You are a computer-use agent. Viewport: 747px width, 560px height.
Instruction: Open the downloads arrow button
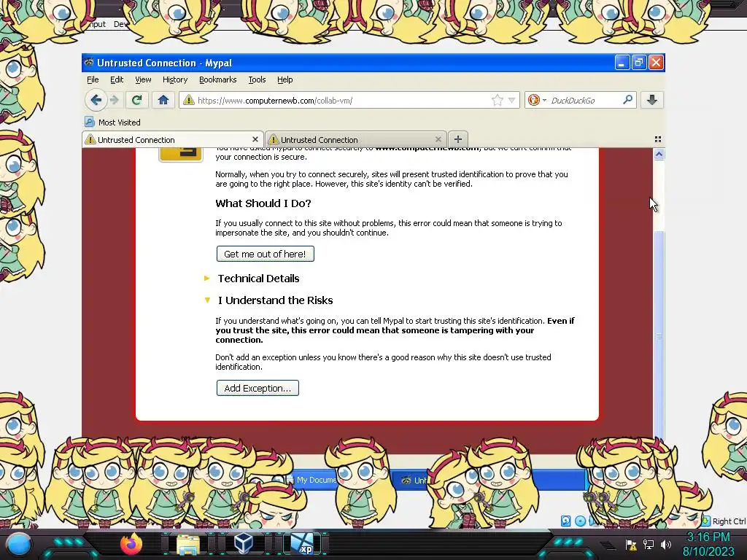click(x=651, y=100)
